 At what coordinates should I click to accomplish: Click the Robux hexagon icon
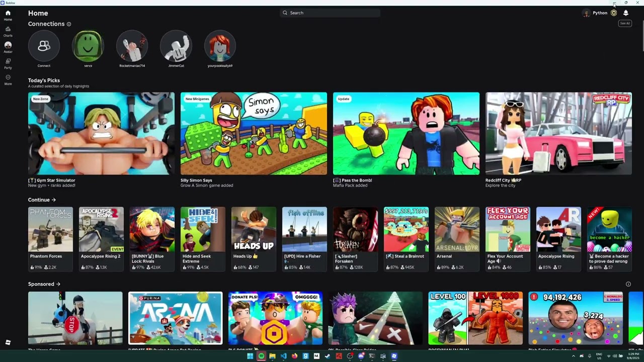click(x=614, y=13)
